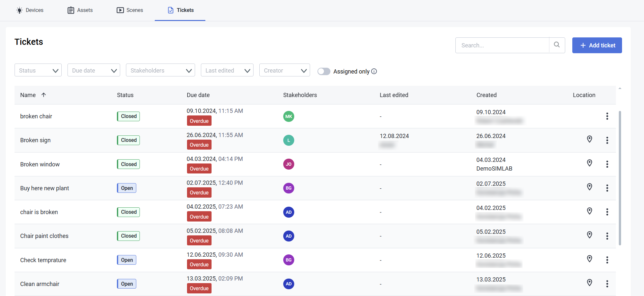644x296 pixels.
Task: Click the Open badge on Check temprature
Action: coord(127,260)
